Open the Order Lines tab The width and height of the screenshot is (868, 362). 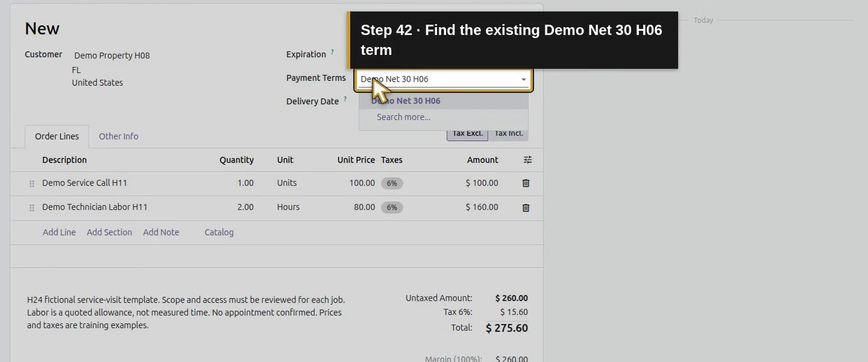tap(57, 136)
